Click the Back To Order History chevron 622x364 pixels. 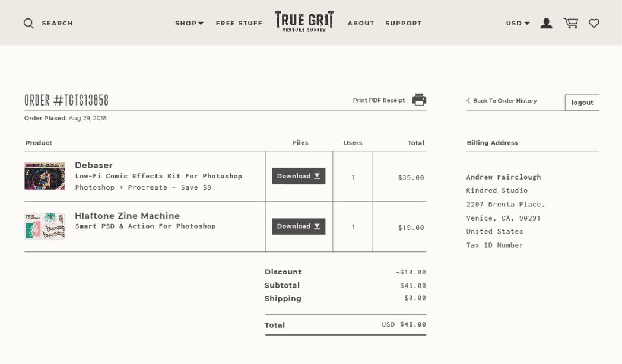(x=468, y=101)
